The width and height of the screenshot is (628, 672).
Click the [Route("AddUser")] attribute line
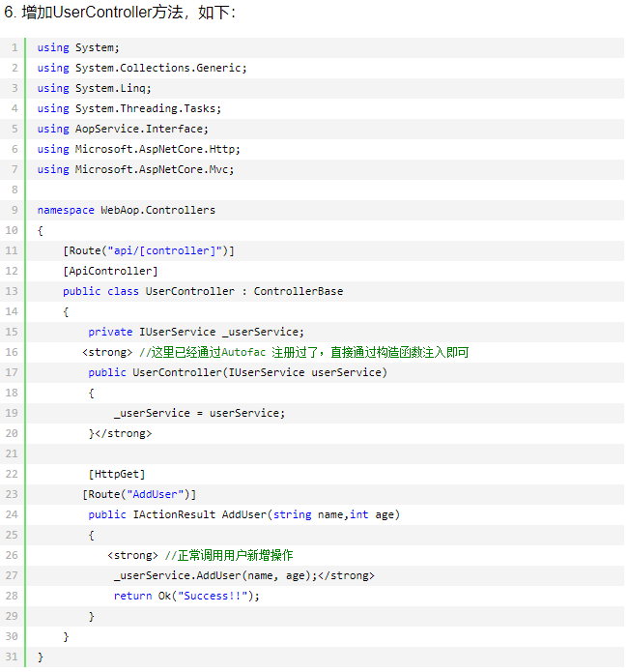click(139, 494)
